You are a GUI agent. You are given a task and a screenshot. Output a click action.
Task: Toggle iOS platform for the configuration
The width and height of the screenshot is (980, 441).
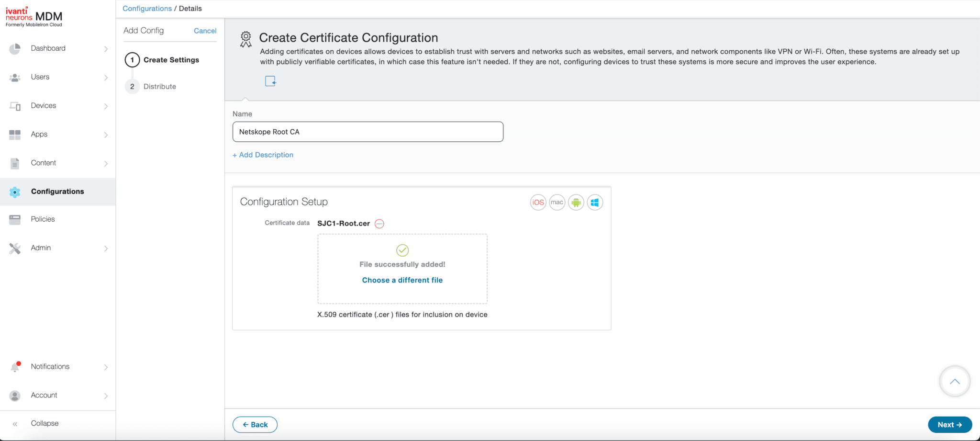point(537,202)
